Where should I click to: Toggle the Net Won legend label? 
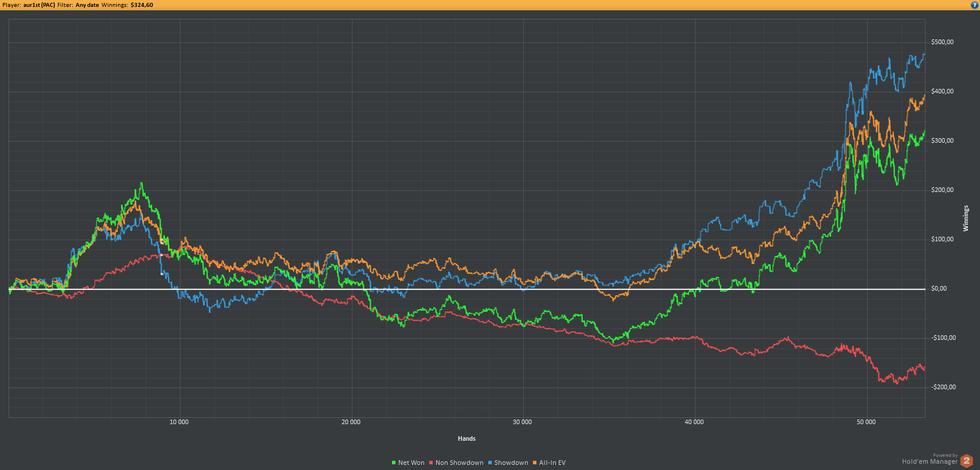[411, 463]
